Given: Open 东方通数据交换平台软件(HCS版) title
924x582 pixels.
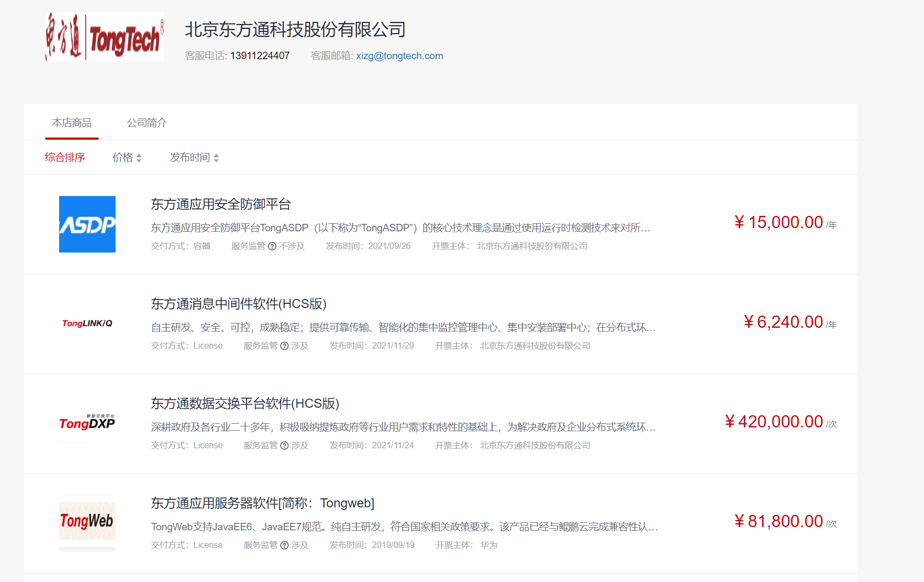Looking at the screenshot, I should click(245, 403).
